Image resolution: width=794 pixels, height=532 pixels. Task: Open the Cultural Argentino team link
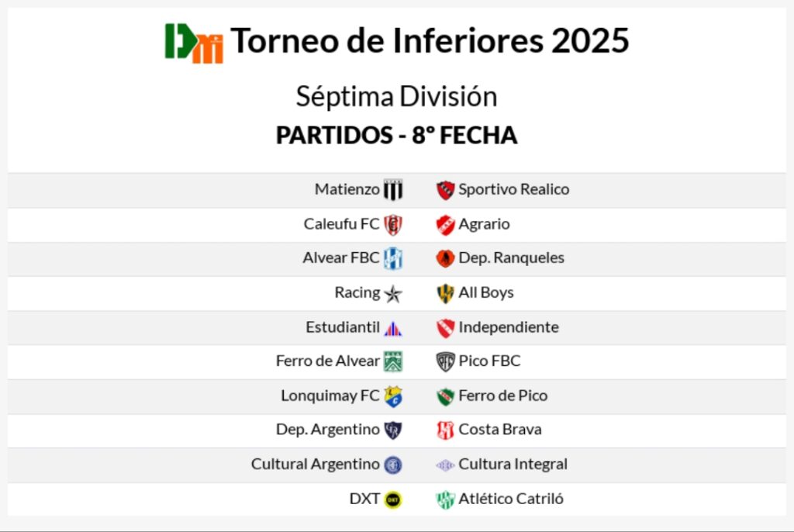[315, 465]
